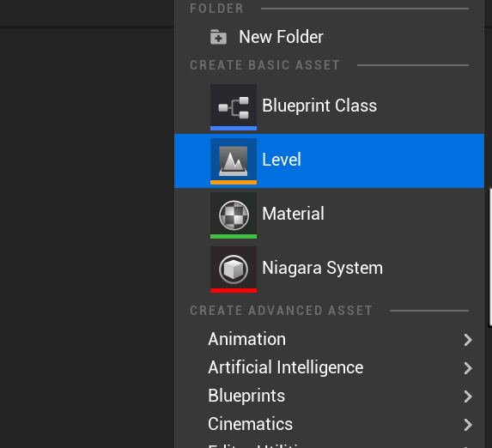Click the context menu scrollbar

click(x=489, y=257)
